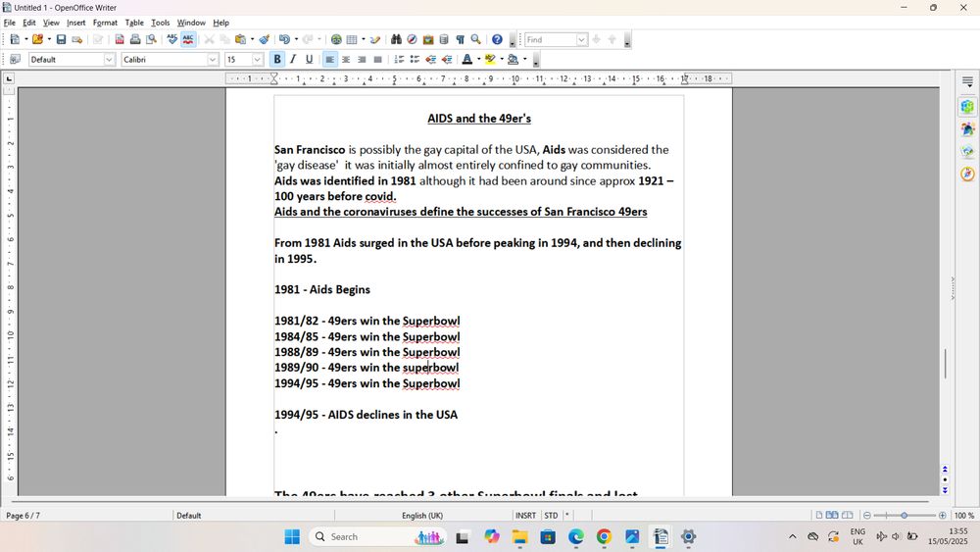
Task: Open the Gallery icon
Action: [428, 39]
